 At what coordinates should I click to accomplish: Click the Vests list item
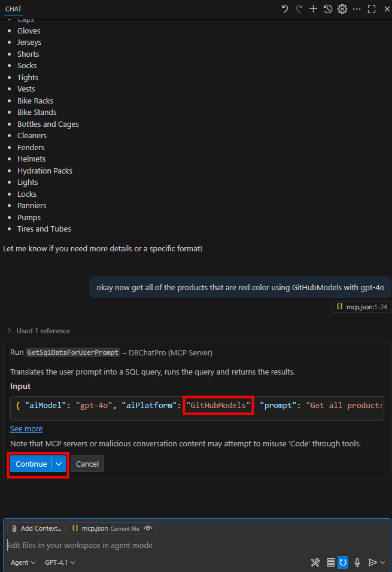pos(26,89)
